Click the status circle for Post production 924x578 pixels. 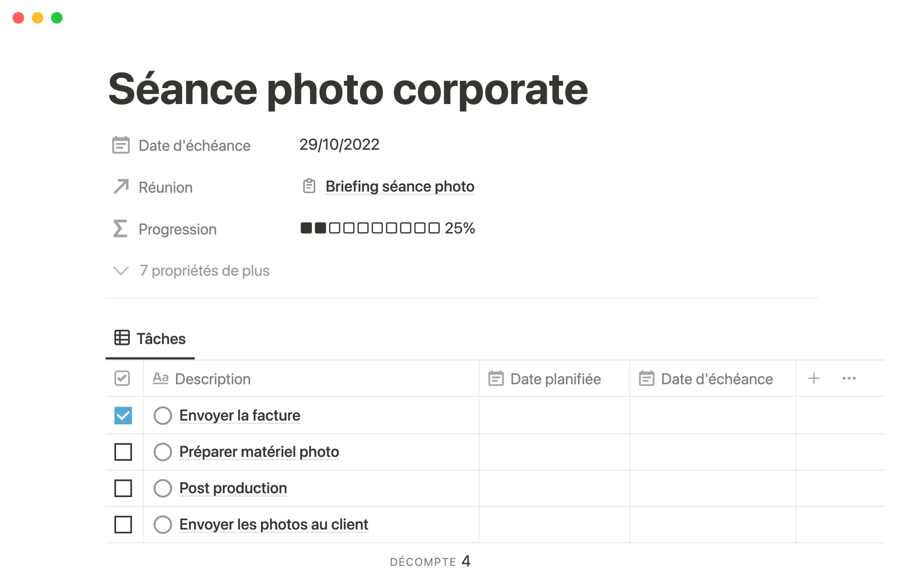tap(163, 488)
